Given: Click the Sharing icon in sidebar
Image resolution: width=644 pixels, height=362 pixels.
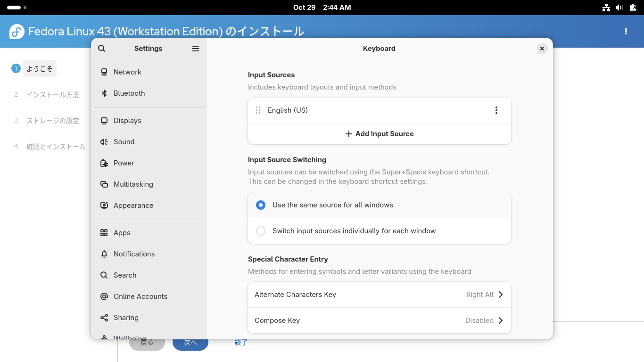Looking at the screenshot, I should pos(104,318).
